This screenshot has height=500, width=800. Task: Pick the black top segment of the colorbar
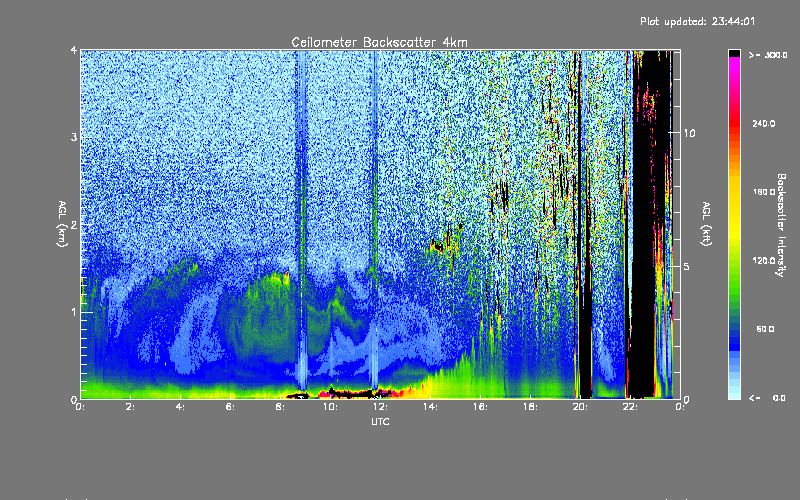click(x=734, y=53)
